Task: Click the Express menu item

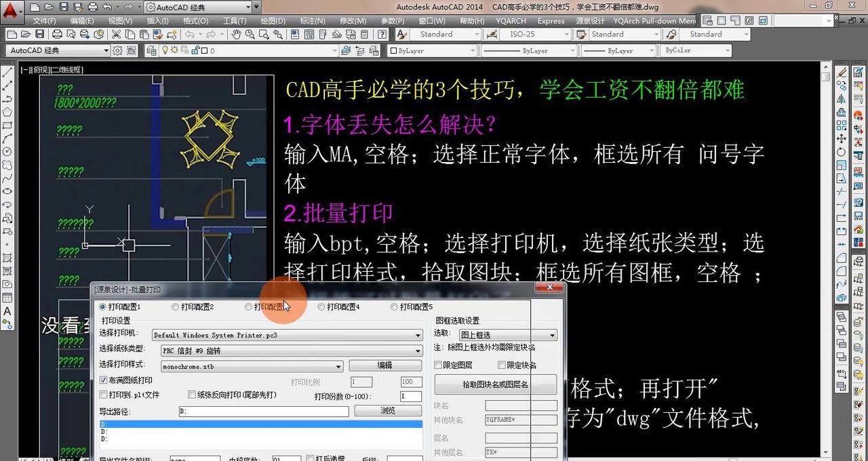Action: click(x=551, y=21)
